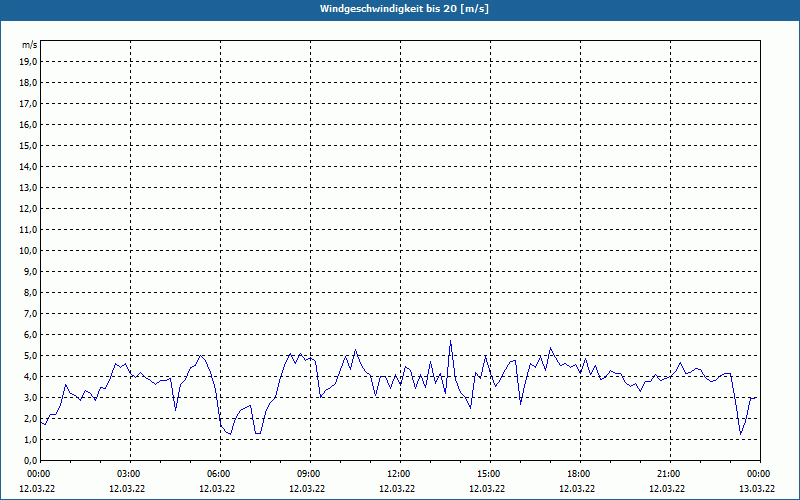
Task: Click the chart title Windgeschwindigkeit bis 20 [m/s]
Action: 404,9
